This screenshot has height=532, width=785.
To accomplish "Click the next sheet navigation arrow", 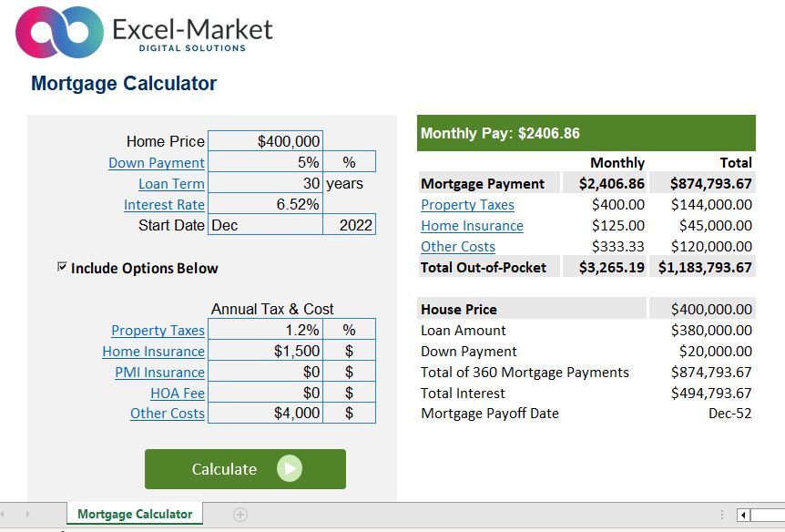I will click(26, 515).
